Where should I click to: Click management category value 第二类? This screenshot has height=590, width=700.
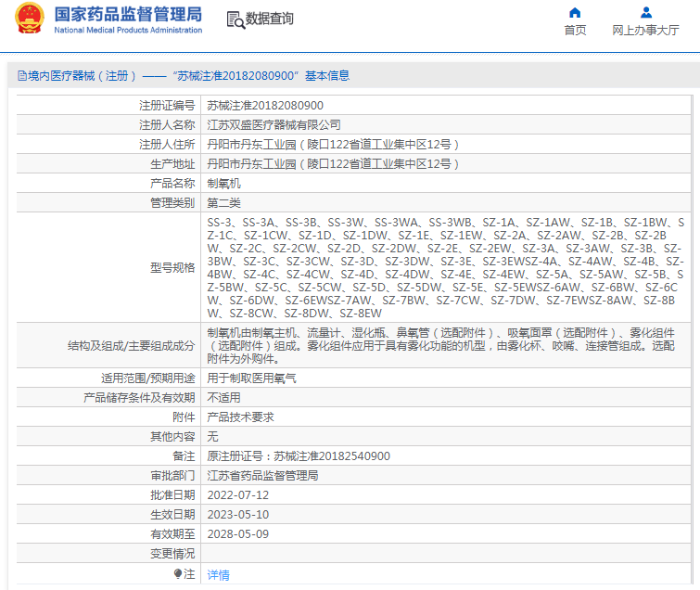[223, 202]
